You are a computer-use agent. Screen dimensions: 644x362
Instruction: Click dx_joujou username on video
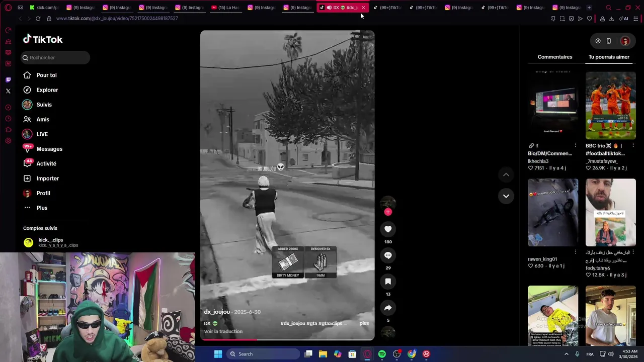click(217, 312)
